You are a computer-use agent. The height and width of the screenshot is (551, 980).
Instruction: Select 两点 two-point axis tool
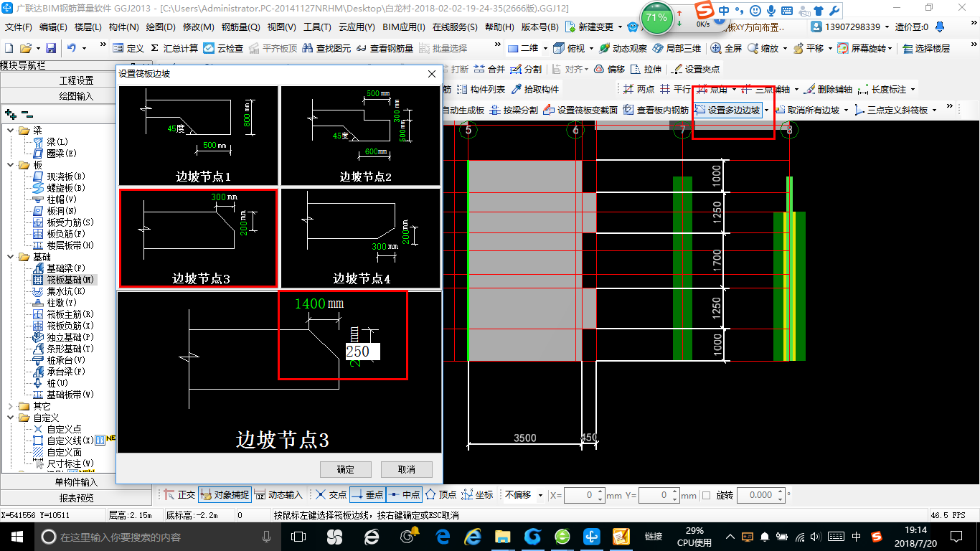coord(639,89)
